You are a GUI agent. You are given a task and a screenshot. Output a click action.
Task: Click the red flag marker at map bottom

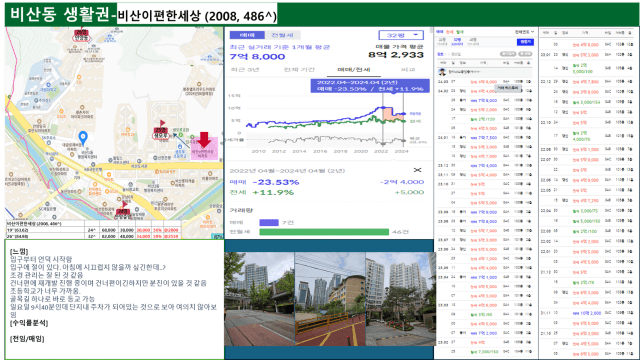click(x=124, y=204)
